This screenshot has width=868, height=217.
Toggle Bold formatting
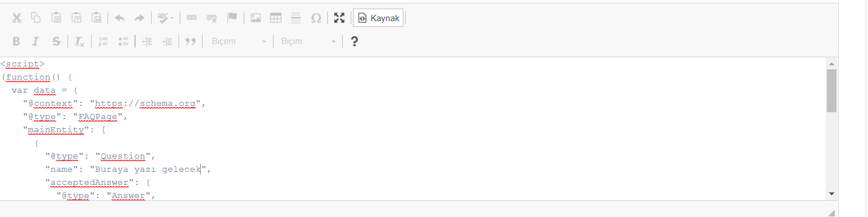(17, 41)
